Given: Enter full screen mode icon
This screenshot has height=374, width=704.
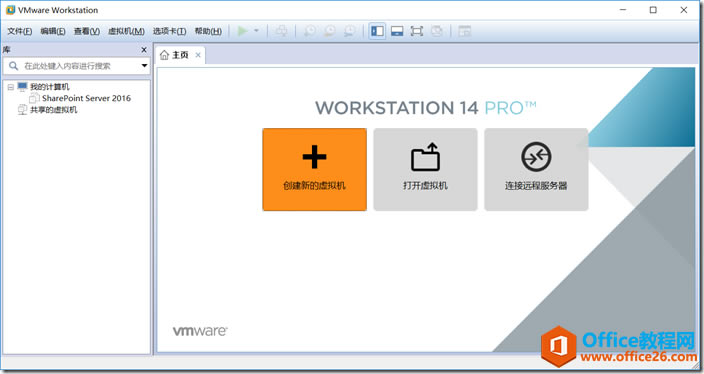Looking at the screenshot, I should 417,31.
